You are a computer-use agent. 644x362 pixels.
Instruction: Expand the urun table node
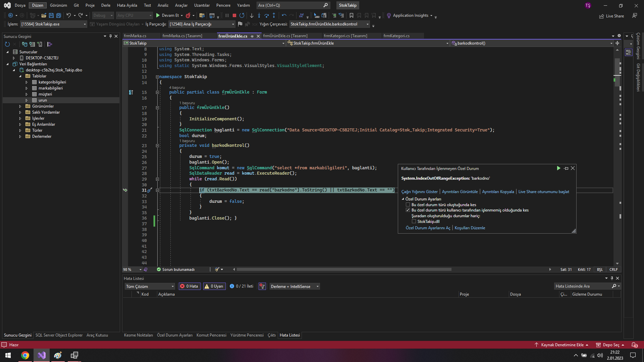click(x=27, y=100)
